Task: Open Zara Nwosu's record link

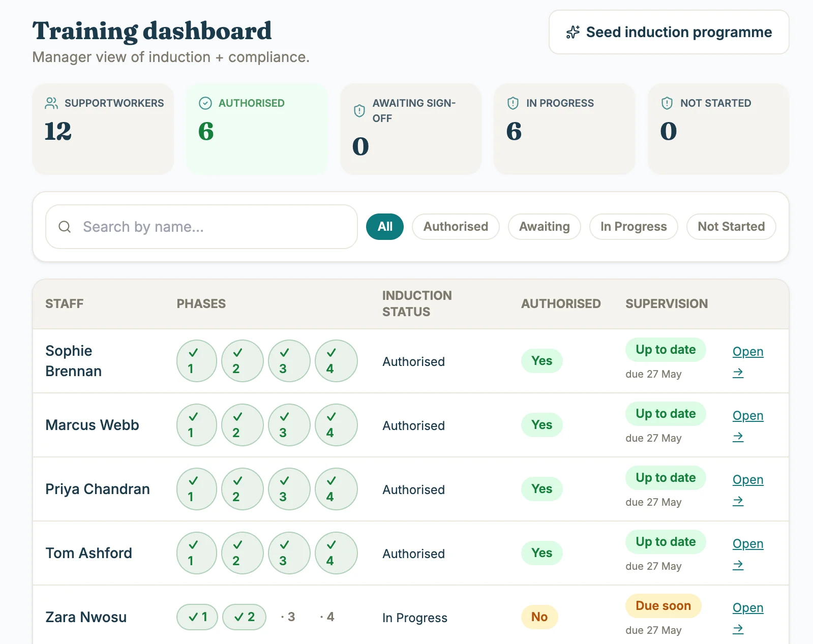Action: (748, 618)
